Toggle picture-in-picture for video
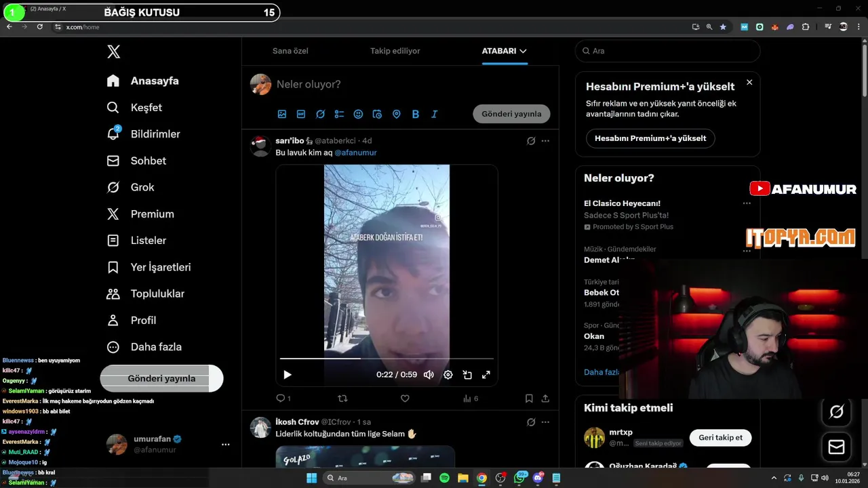The height and width of the screenshot is (488, 868). 467,375
